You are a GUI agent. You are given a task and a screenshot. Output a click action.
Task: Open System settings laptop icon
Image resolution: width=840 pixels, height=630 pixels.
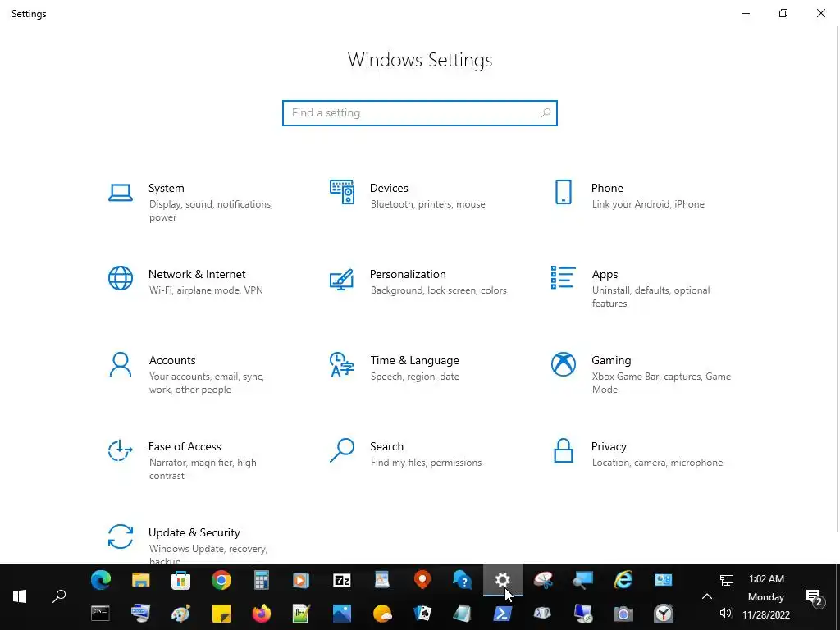(120, 192)
